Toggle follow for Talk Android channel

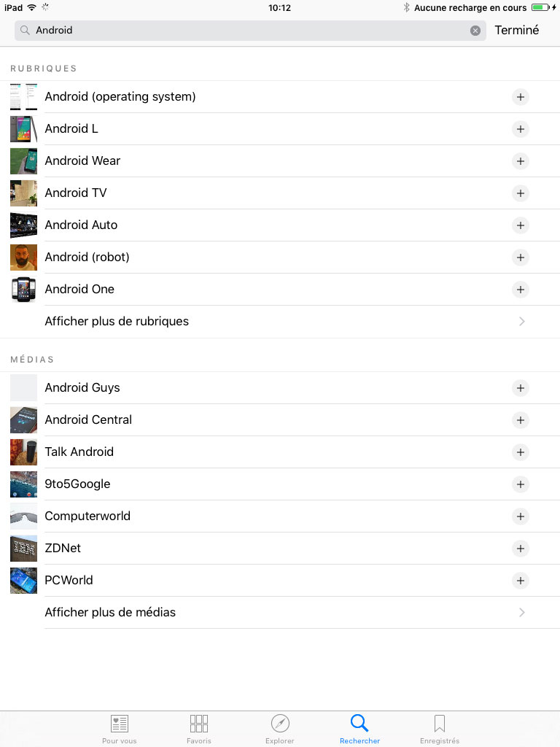coord(521,452)
